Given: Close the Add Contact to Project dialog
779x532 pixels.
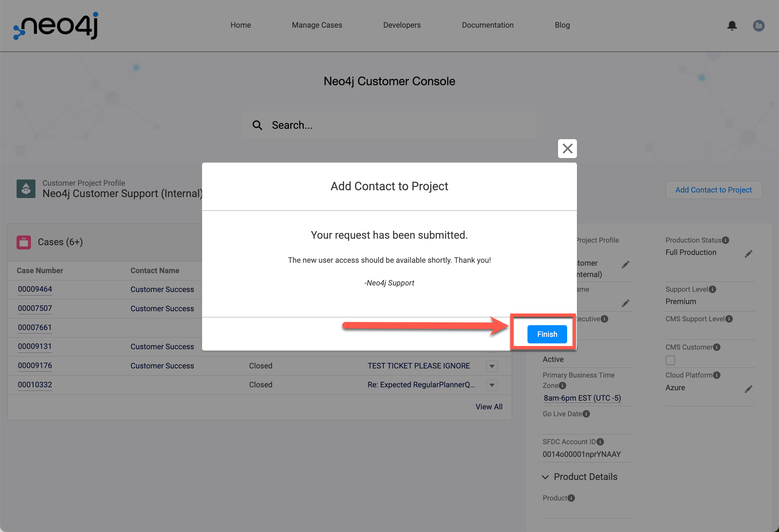Looking at the screenshot, I should coord(567,148).
